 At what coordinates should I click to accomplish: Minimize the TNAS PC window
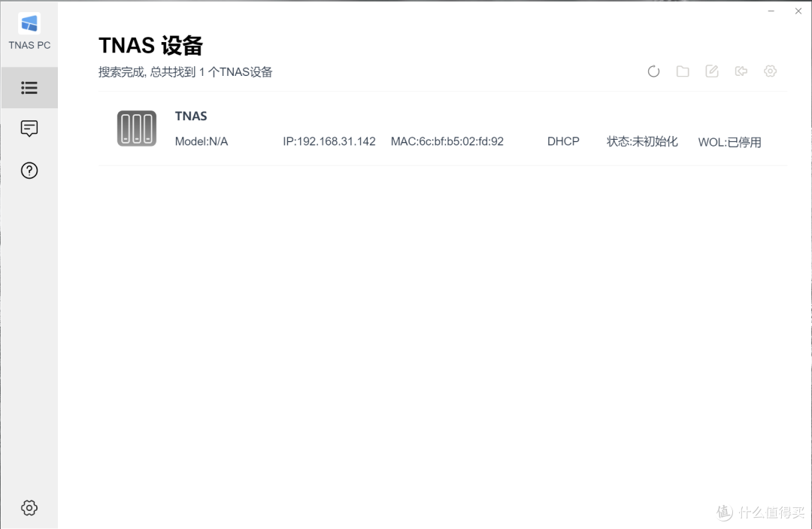click(771, 11)
